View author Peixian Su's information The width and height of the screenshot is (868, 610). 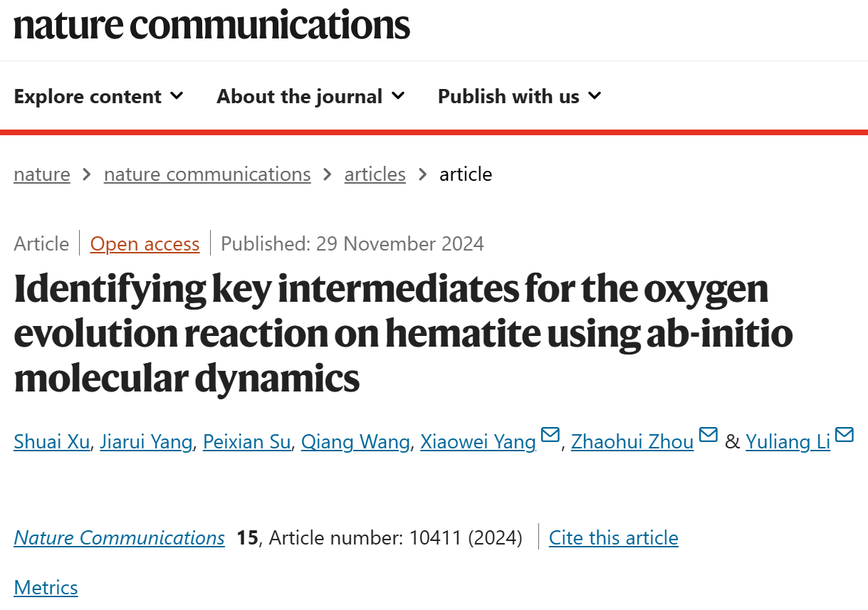coord(247,442)
